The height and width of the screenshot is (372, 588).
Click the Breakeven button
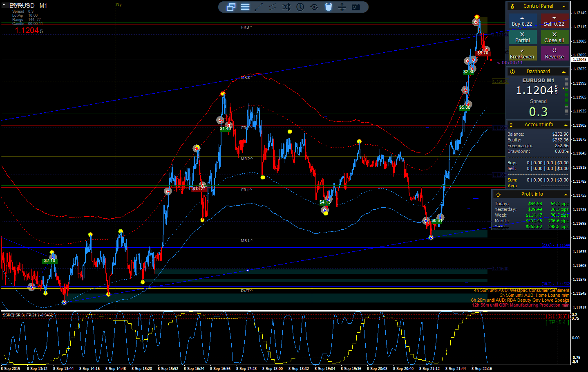(522, 54)
